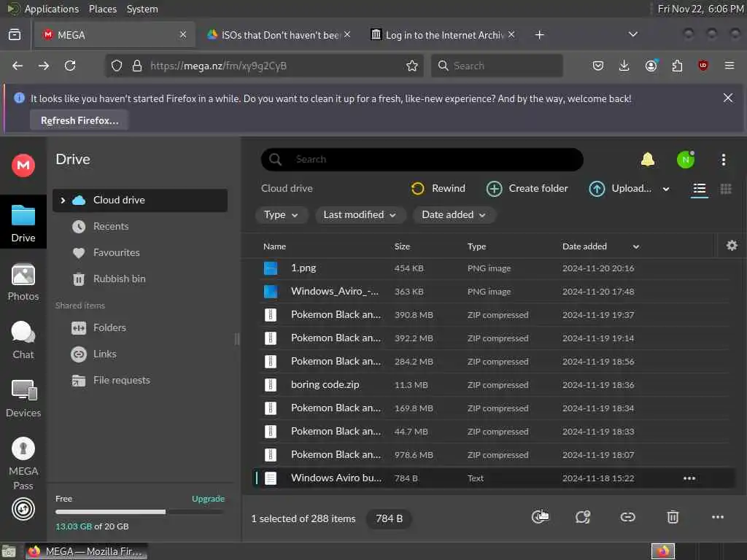Open Firefox account icon
This screenshot has height=560, width=747.
(651, 66)
